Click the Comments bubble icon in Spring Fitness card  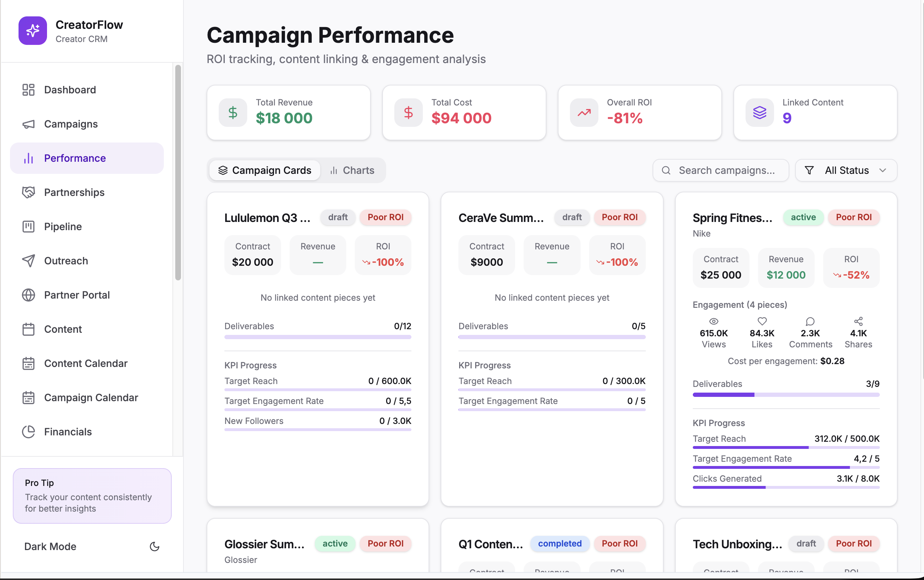pos(810,321)
